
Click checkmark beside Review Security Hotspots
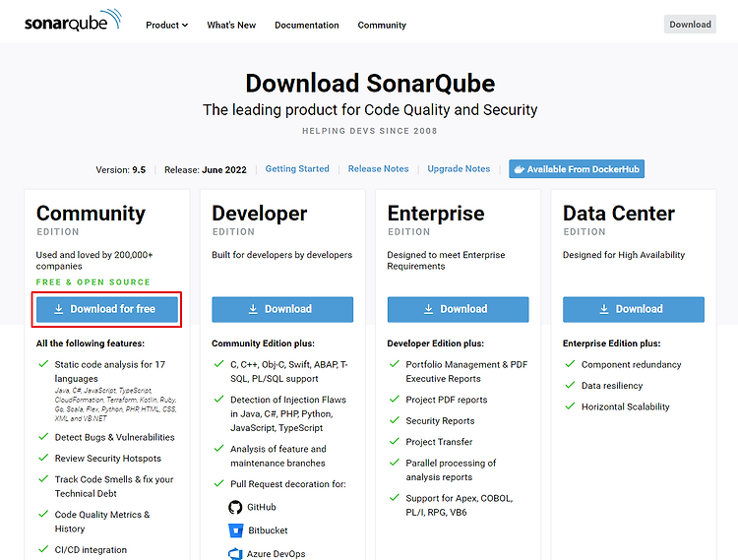[43, 458]
